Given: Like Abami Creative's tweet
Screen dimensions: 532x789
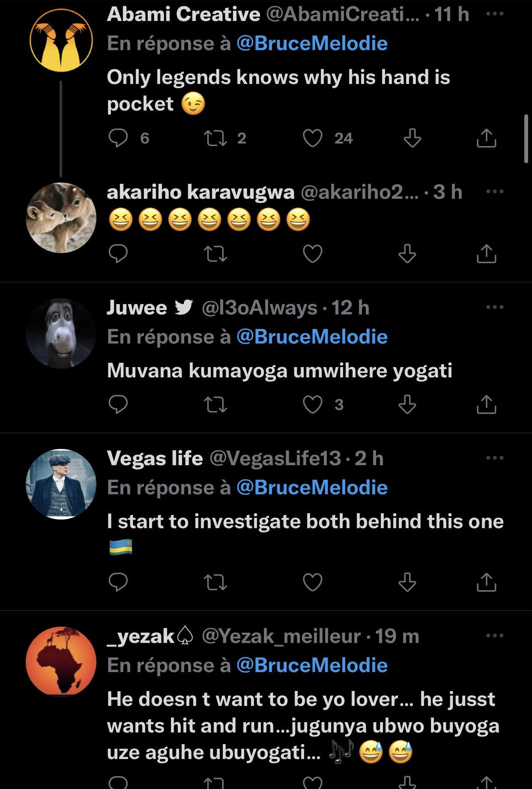Looking at the screenshot, I should tap(313, 138).
